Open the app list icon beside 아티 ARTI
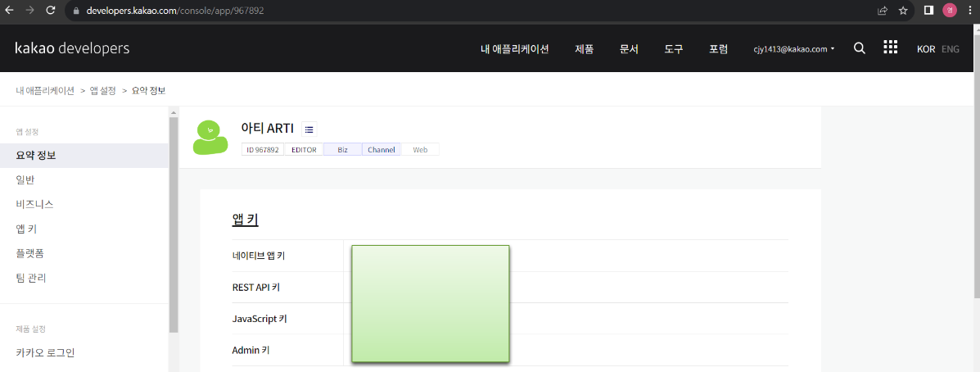The width and height of the screenshot is (980, 372). pyautogui.click(x=309, y=129)
